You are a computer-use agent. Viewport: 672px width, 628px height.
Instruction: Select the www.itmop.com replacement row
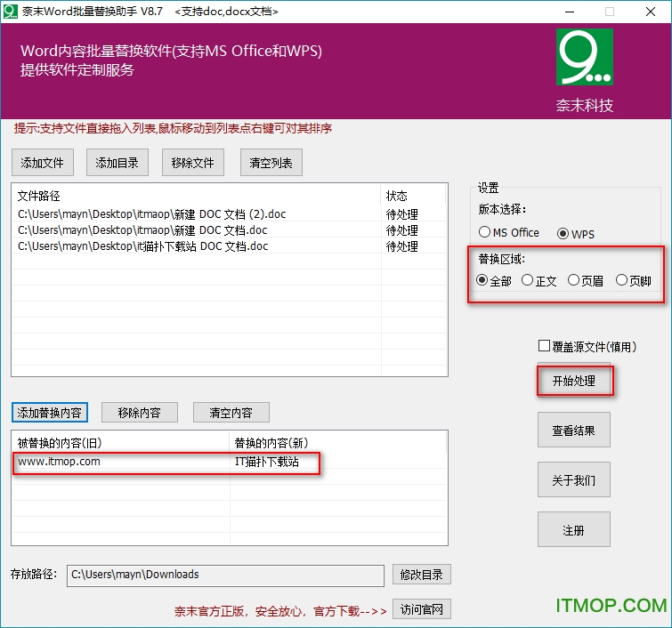click(x=229, y=462)
